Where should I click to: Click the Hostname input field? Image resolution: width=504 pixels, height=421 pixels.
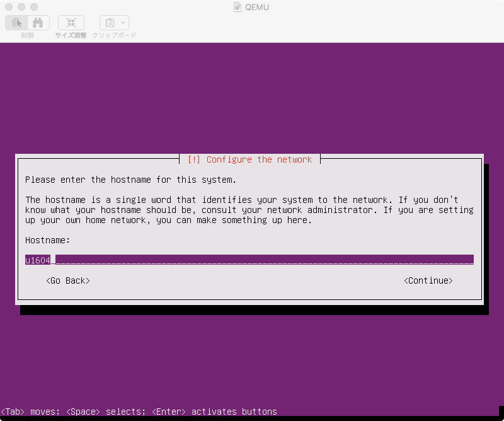249,260
